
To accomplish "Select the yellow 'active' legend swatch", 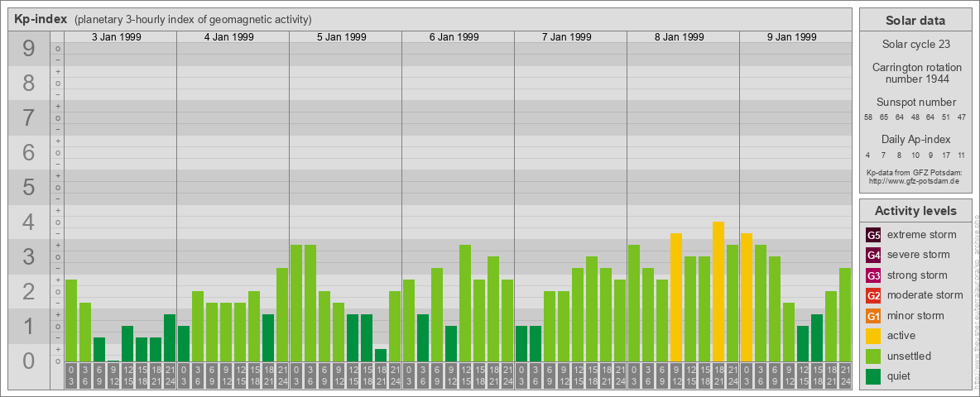I will pos(873,336).
